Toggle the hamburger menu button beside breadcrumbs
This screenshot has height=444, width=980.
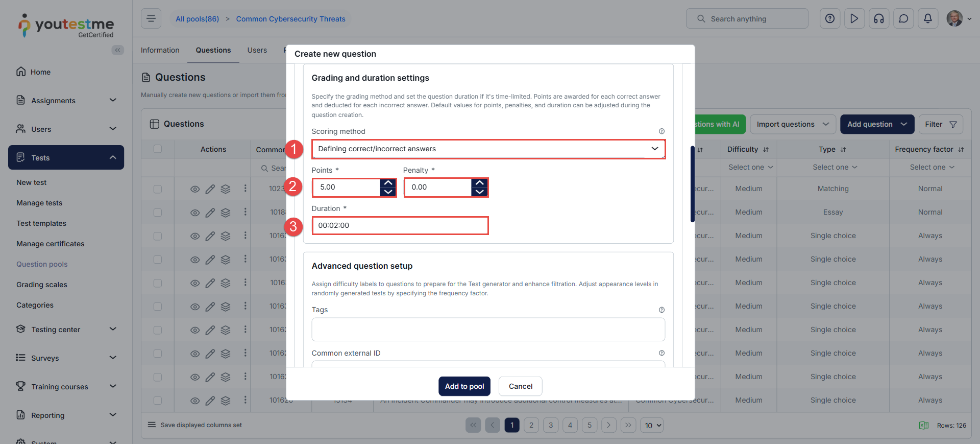tap(151, 19)
